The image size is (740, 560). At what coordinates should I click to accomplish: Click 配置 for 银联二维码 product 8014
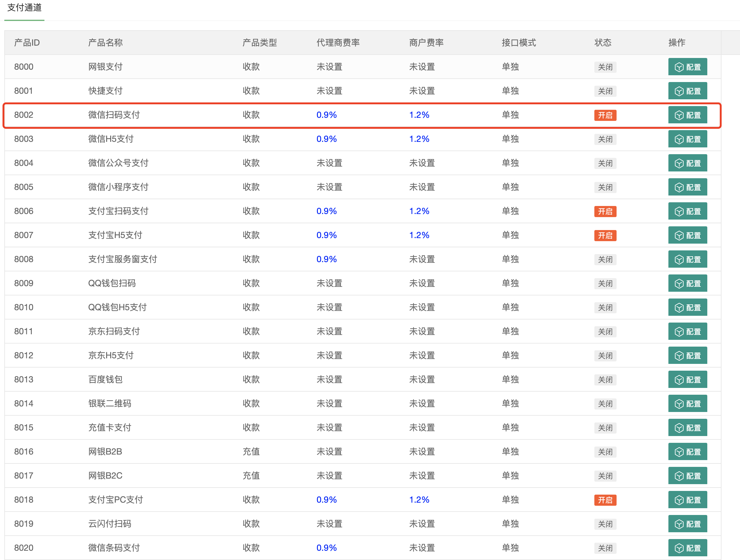[x=687, y=404]
